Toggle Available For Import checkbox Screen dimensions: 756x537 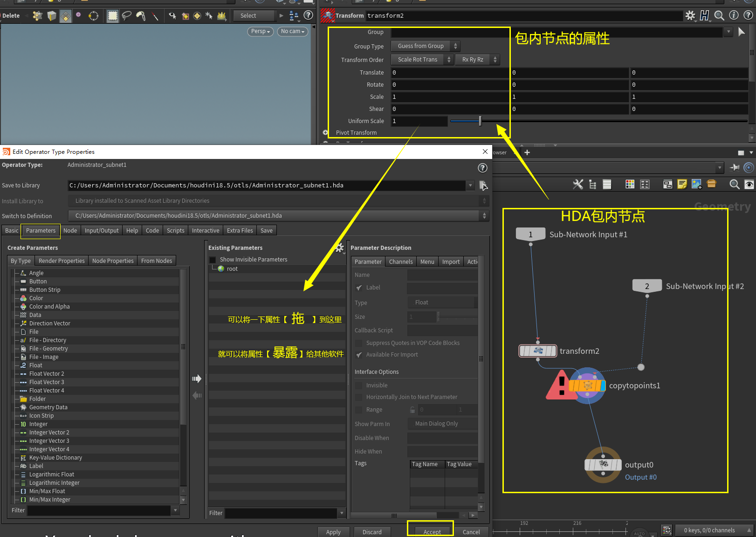coord(359,355)
